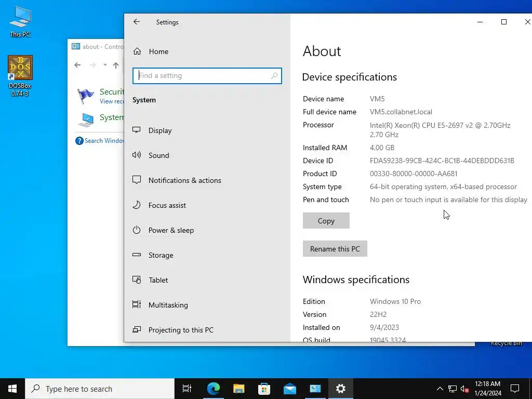The image size is (532, 399).
Task: Click the Rename this PC button
Action: coord(335,249)
